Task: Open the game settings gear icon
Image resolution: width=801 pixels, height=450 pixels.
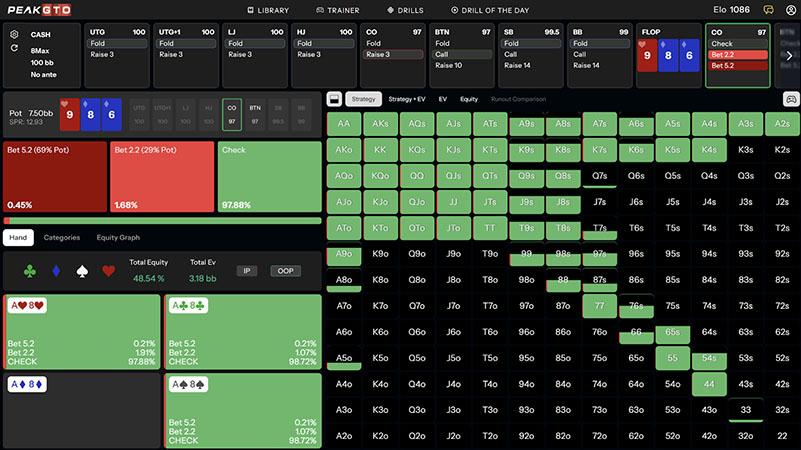Action: [x=14, y=34]
